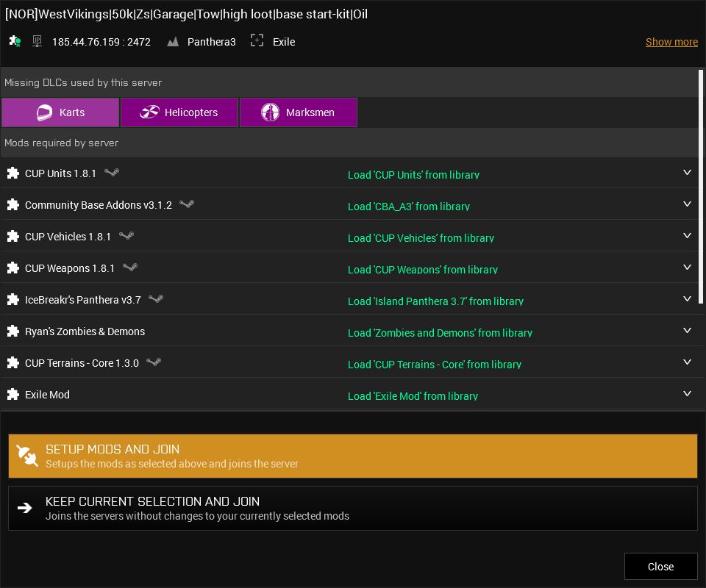Viewport: 706px width, 588px height.
Task: Click the Steam icon beside CUP Terrains - Core 1.3.0
Action: 154,362
